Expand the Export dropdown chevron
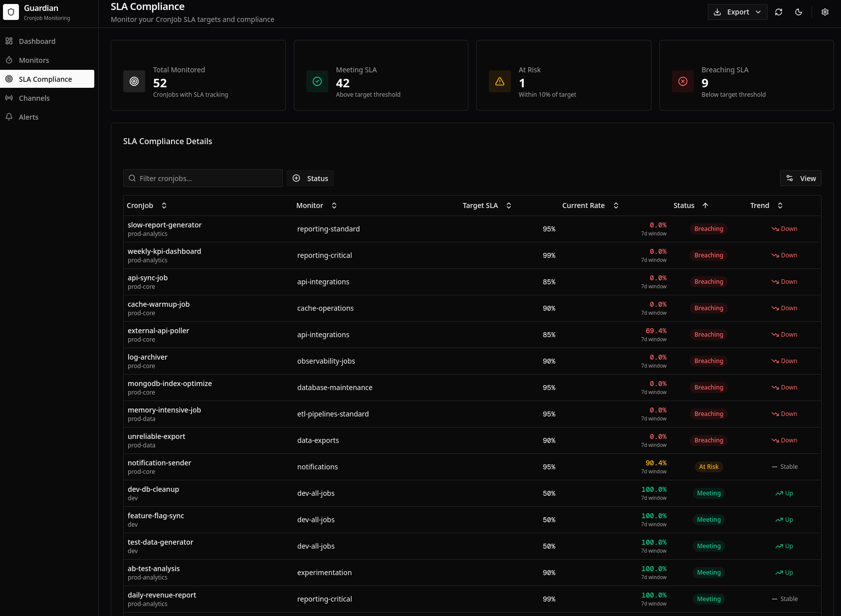This screenshot has width=841, height=616. pos(759,11)
